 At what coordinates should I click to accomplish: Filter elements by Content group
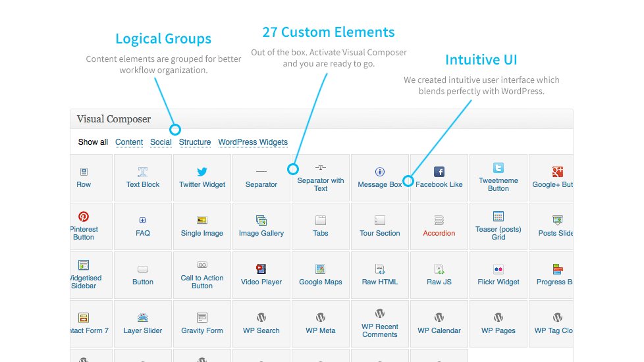(x=129, y=142)
